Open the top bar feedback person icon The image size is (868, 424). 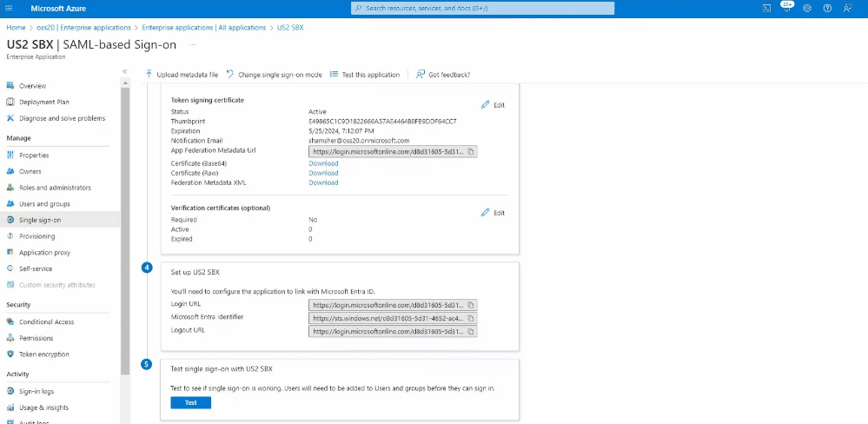click(x=847, y=9)
